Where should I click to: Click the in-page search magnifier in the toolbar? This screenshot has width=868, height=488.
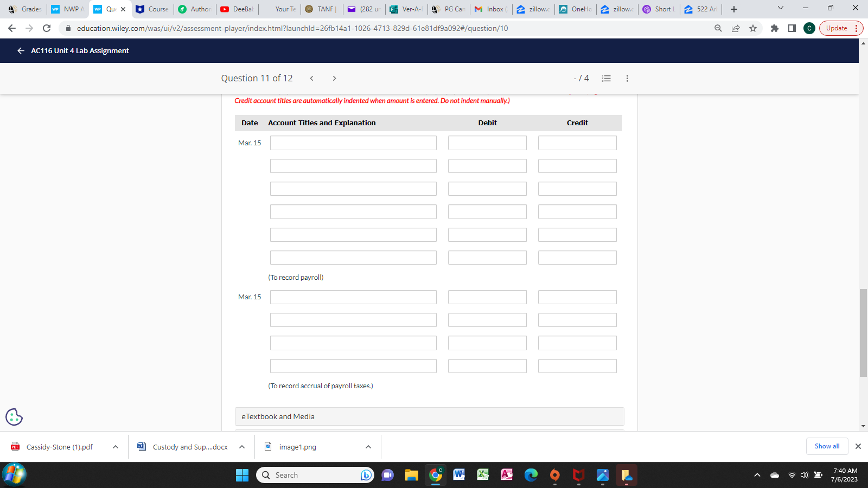pos(717,28)
